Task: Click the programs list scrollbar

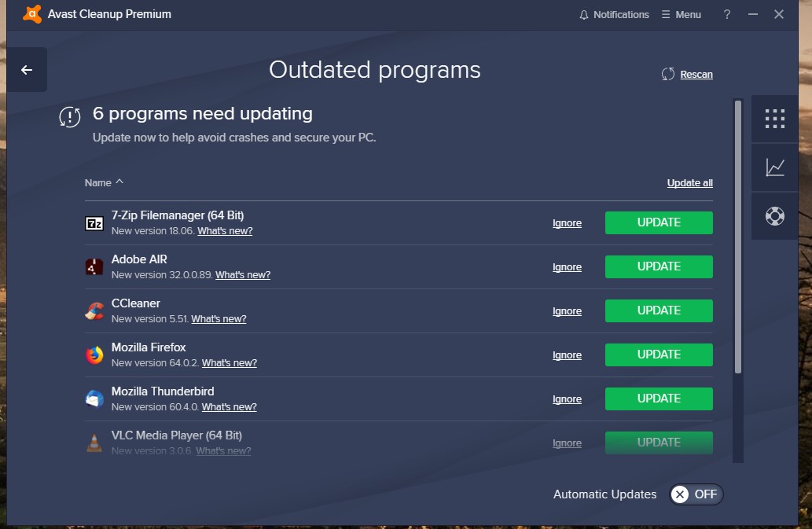Action: (x=738, y=237)
